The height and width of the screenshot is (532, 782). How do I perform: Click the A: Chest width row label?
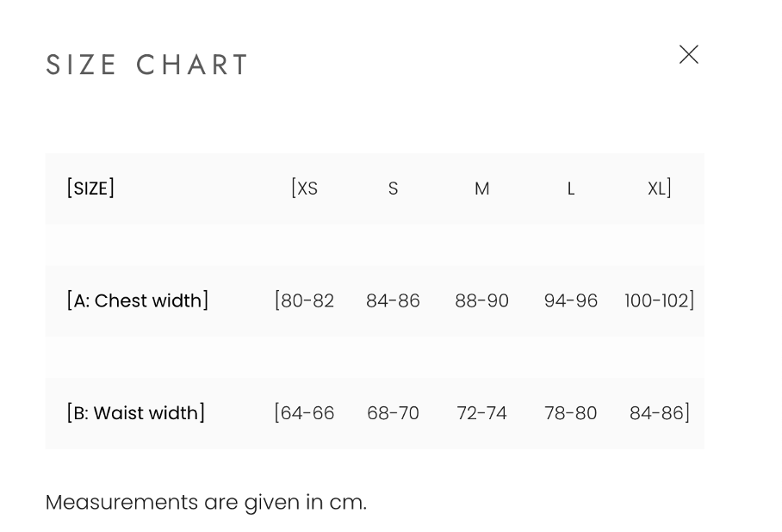[138, 300]
